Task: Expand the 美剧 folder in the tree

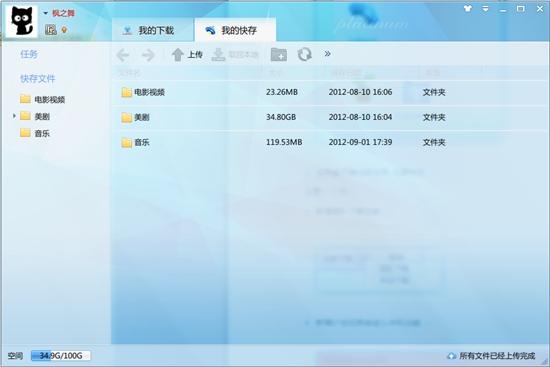Action: [14, 116]
